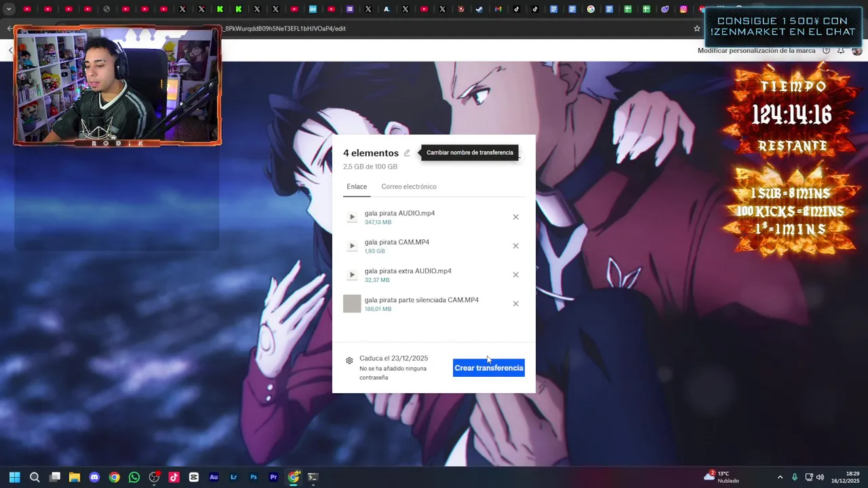
Task: Click Crear transferencia button
Action: tap(489, 368)
